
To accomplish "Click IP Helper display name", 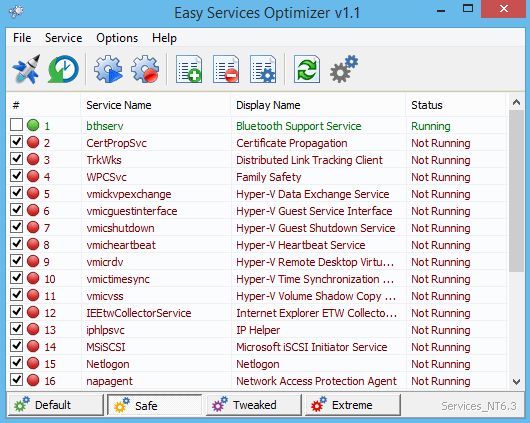I will coord(258,330).
